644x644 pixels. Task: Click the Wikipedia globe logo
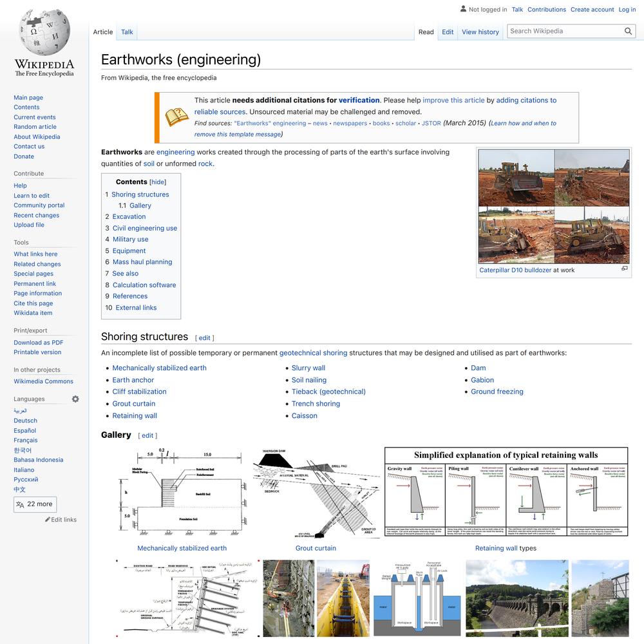click(x=44, y=32)
